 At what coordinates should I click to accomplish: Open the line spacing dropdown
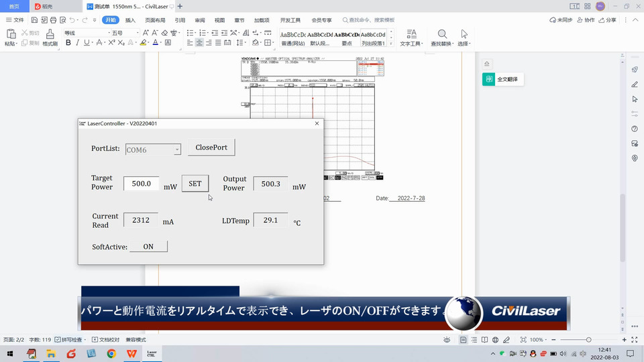(x=246, y=42)
